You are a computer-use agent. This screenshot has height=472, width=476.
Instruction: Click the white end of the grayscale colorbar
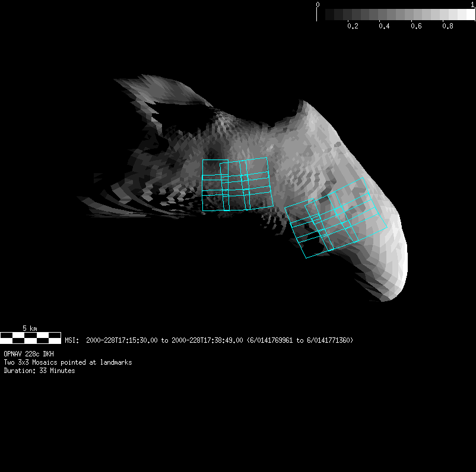tap(468, 15)
